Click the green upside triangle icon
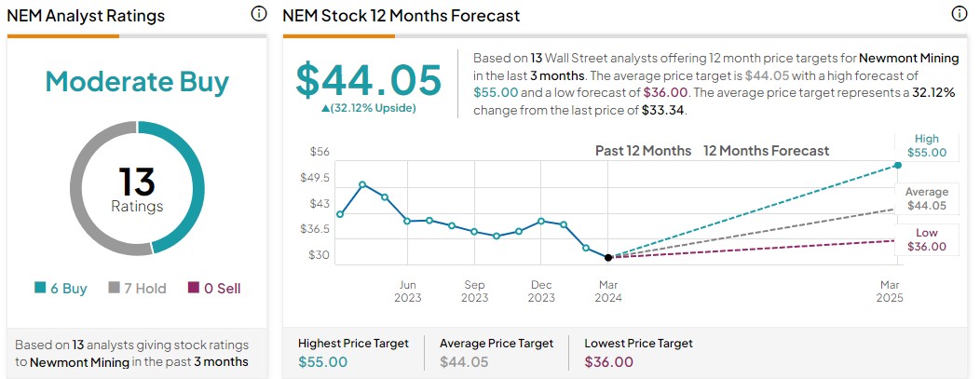Viewport: 980px width, 379px height. (324, 108)
